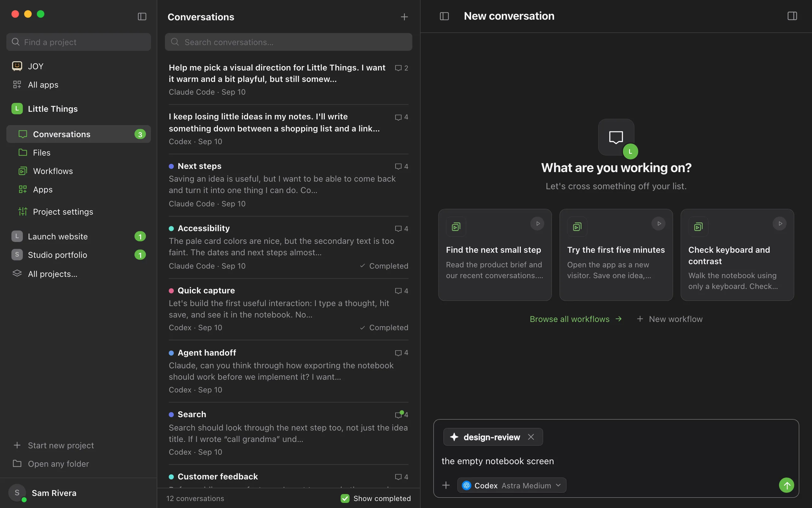The height and width of the screenshot is (508, 812).
Task: Click the comment count on Next steps
Action: pos(401,166)
